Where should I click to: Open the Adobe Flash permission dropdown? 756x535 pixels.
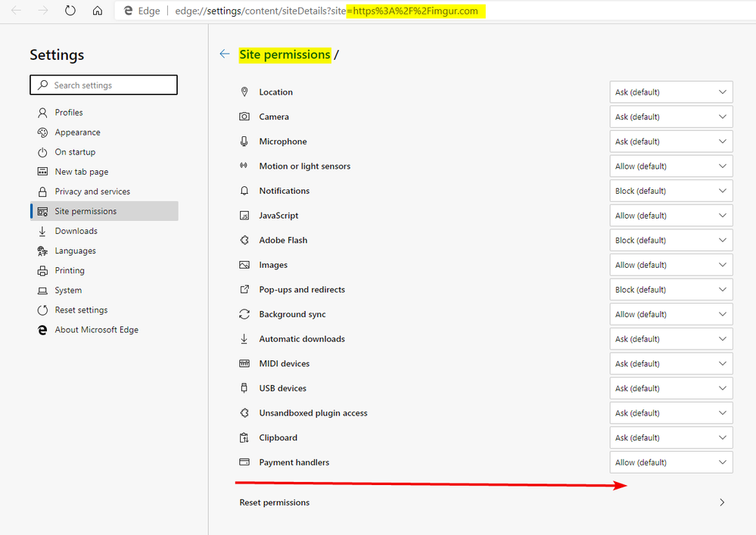pos(671,240)
